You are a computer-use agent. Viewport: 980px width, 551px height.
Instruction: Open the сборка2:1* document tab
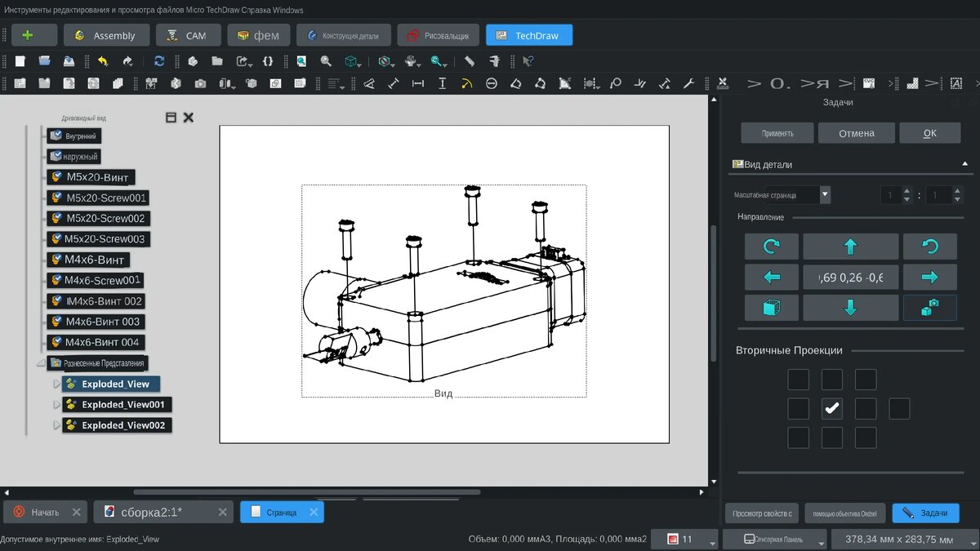(x=151, y=512)
